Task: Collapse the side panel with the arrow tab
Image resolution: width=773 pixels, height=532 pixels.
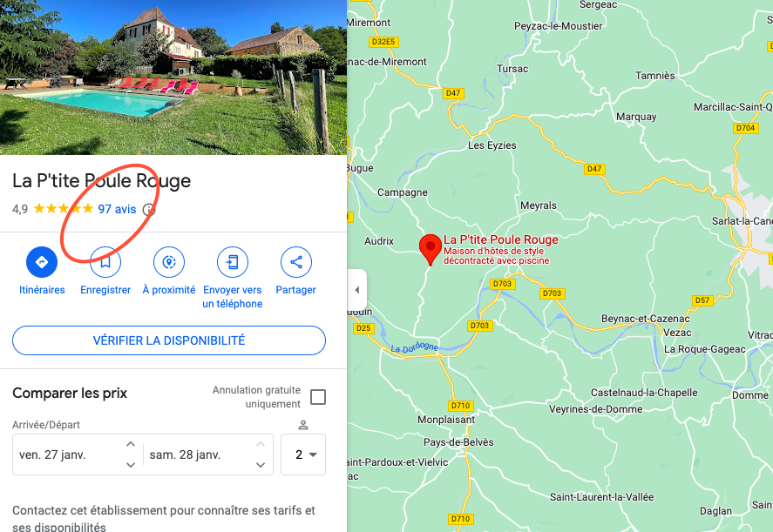Action: click(x=357, y=290)
